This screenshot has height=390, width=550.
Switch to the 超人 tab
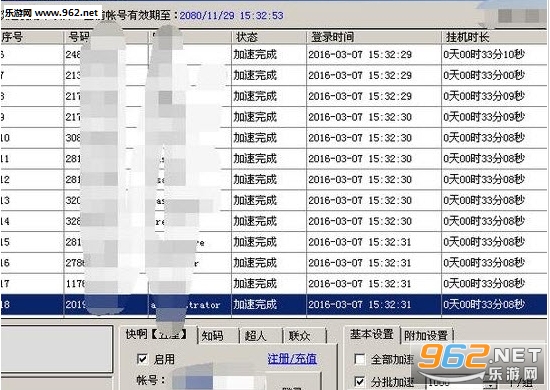click(x=255, y=336)
